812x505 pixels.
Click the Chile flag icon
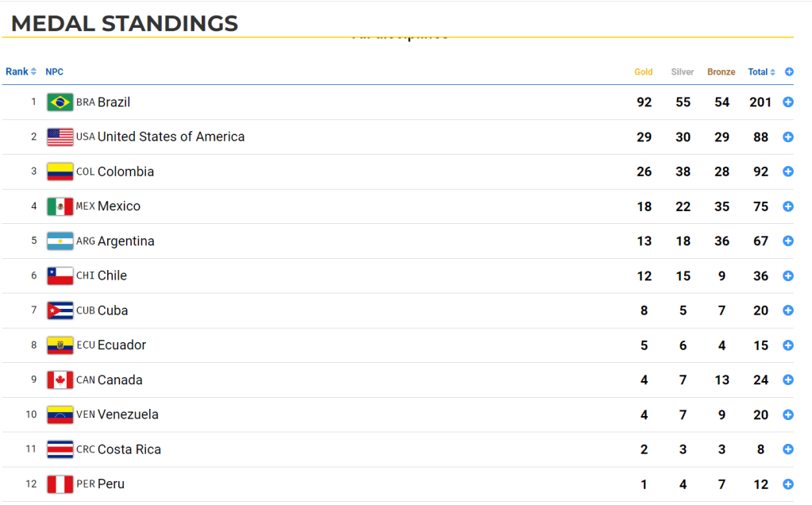pyautogui.click(x=60, y=276)
